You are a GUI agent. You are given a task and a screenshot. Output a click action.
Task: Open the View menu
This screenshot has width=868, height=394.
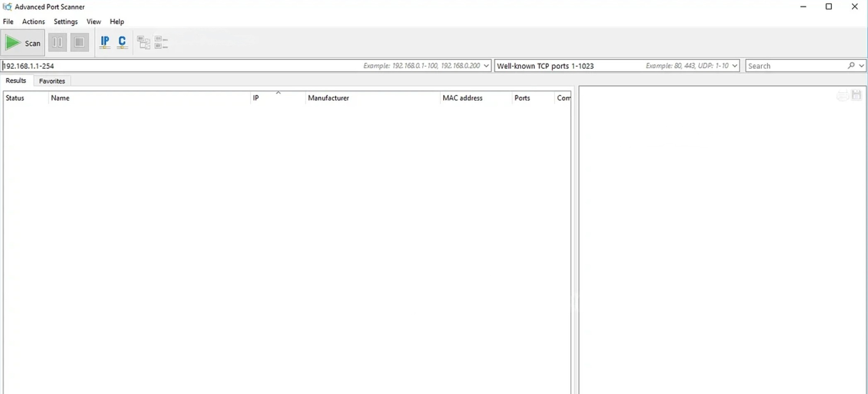[94, 22]
